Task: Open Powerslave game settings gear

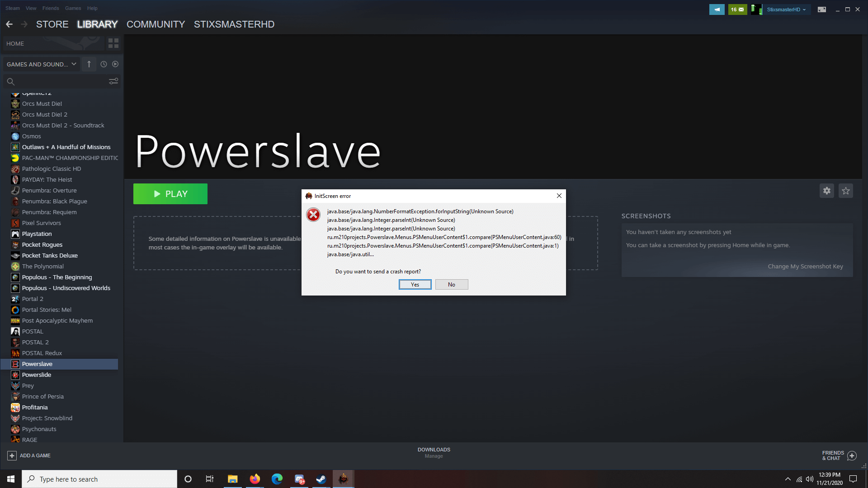Action: 827,191
